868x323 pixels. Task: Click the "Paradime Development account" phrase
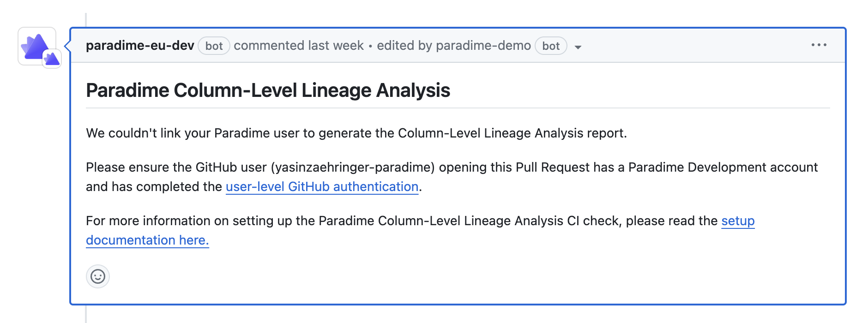tap(723, 167)
